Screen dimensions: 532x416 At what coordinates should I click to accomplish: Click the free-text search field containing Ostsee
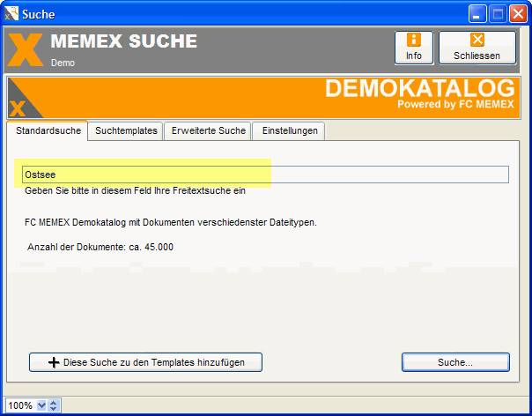pyautogui.click(x=265, y=175)
